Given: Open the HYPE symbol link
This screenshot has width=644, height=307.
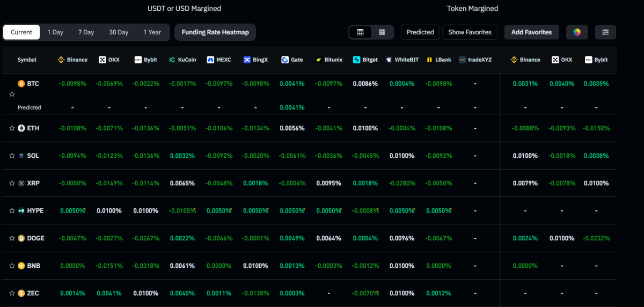Looking at the screenshot, I should click(x=34, y=211).
